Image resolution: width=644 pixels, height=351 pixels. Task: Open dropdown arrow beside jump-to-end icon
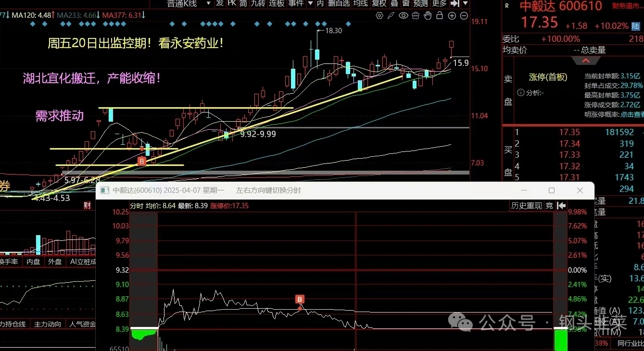click(465, 3)
